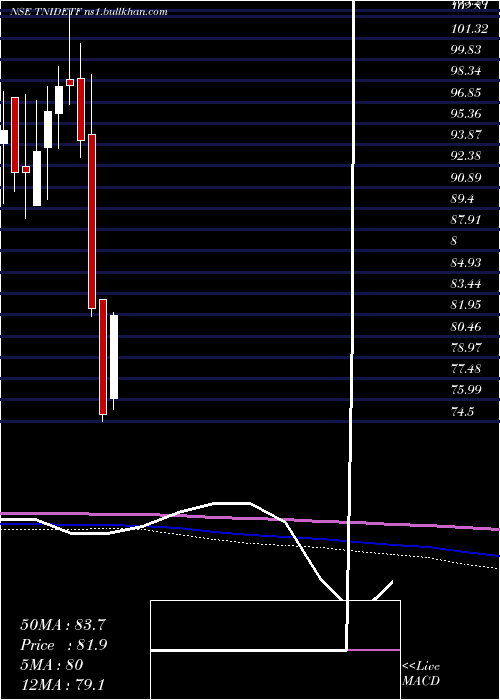
Task: Click the 81.95 price label
Action: (x=466, y=305)
